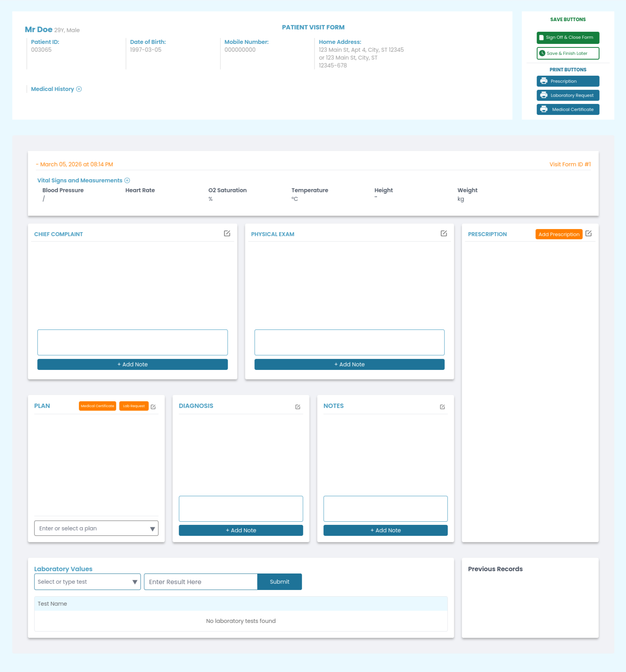Click Vital Signs and Measurements heading
The image size is (626, 672).
click(x=80, y=180)
